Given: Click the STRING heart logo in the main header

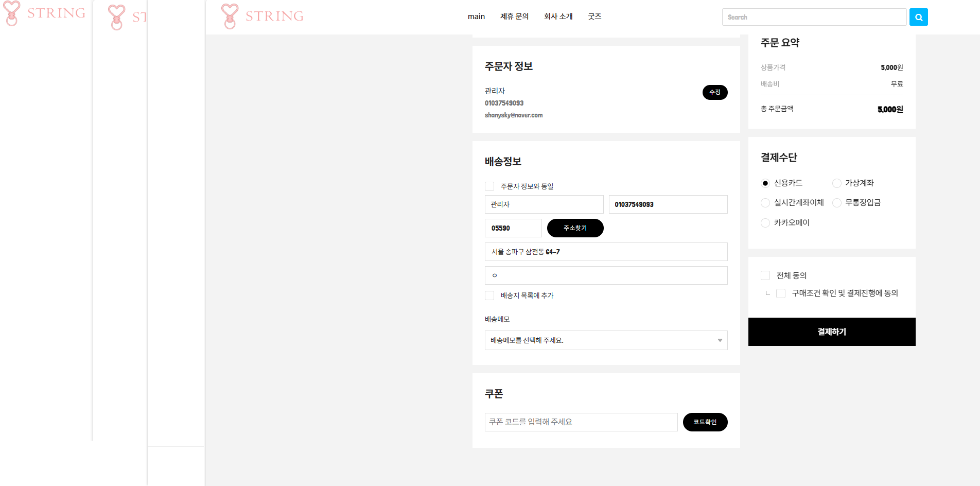Looking at the screenshot, I should (x=262, y=16).
